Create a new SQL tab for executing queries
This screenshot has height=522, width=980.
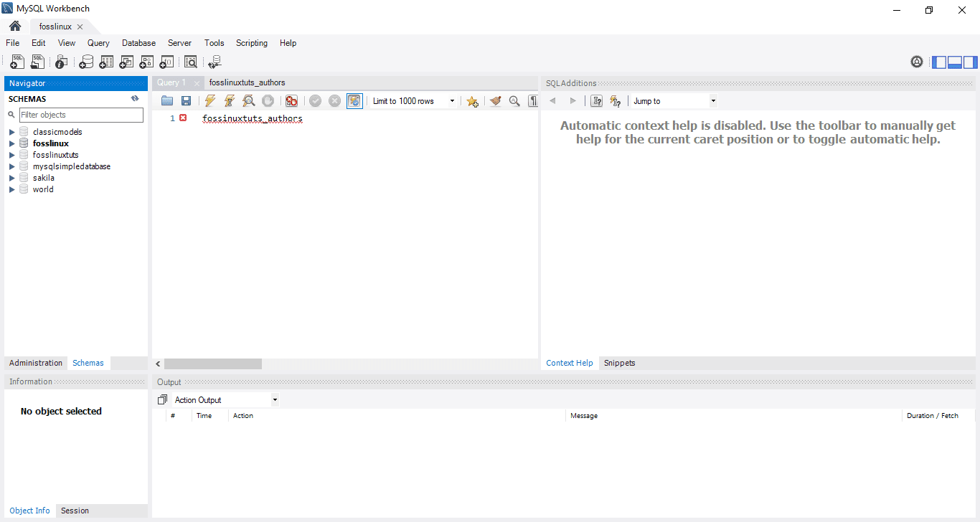click(17, 62)
